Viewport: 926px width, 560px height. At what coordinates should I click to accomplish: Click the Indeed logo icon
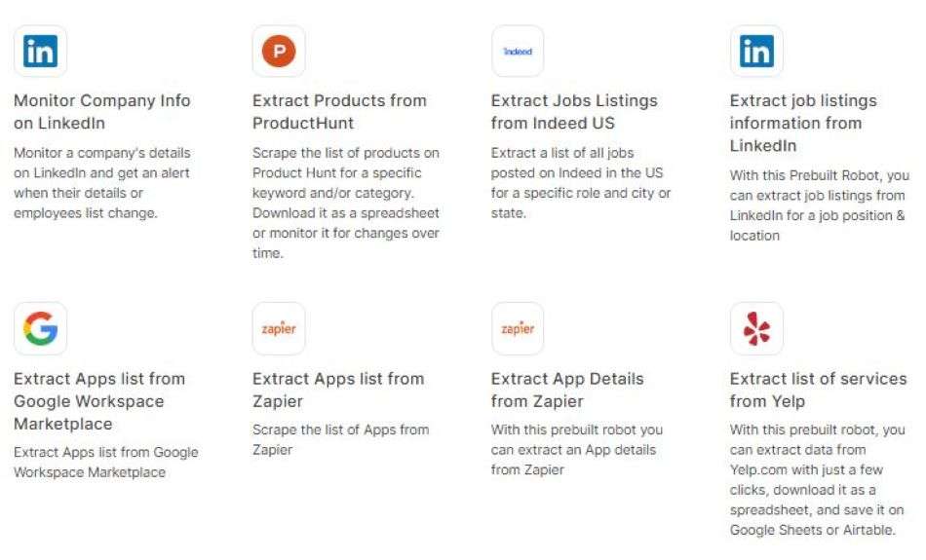pyautogui.click(x=518, y=52)
